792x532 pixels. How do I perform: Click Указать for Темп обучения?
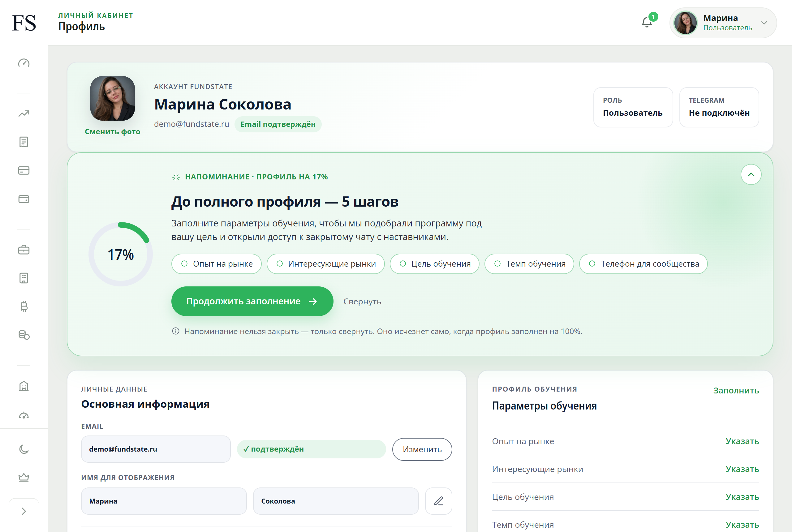(742, 525)
